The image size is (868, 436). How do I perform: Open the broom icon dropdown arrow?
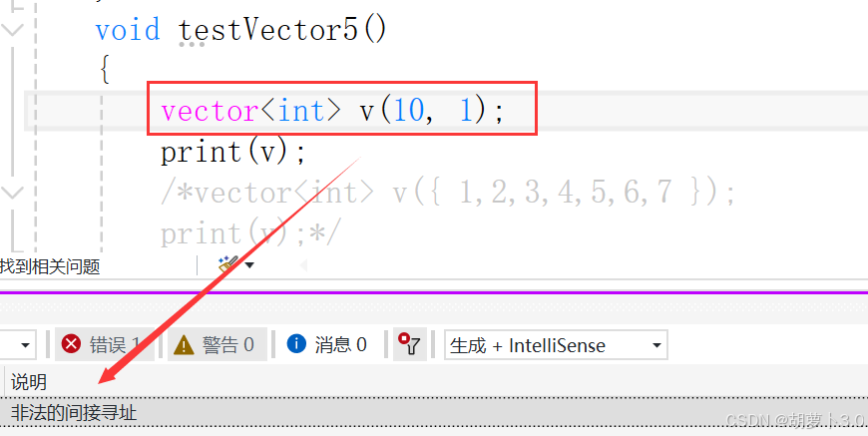[x=249, y=265]
